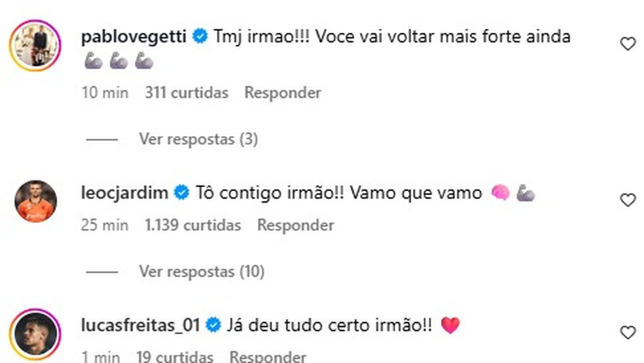Expand "Ver respostas (3)" replies
Image resolution: width=644 pixels, height=363 pixels.
(x=198, y=139)
